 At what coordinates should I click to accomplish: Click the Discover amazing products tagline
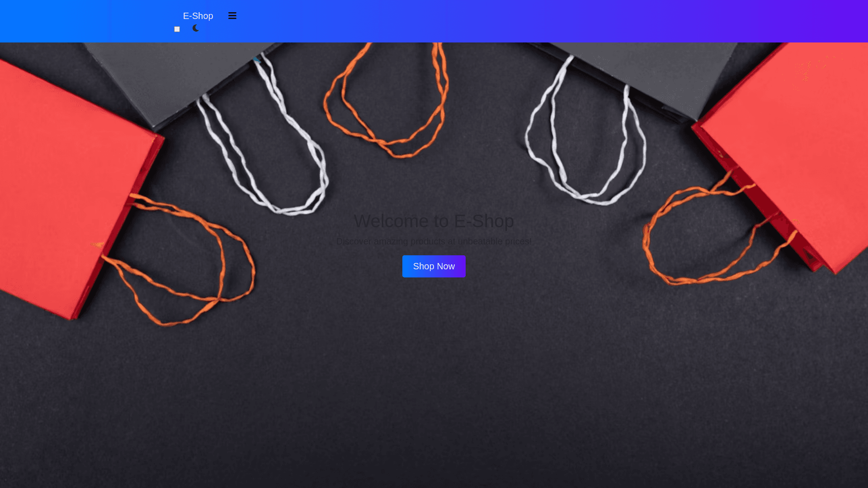434,242
